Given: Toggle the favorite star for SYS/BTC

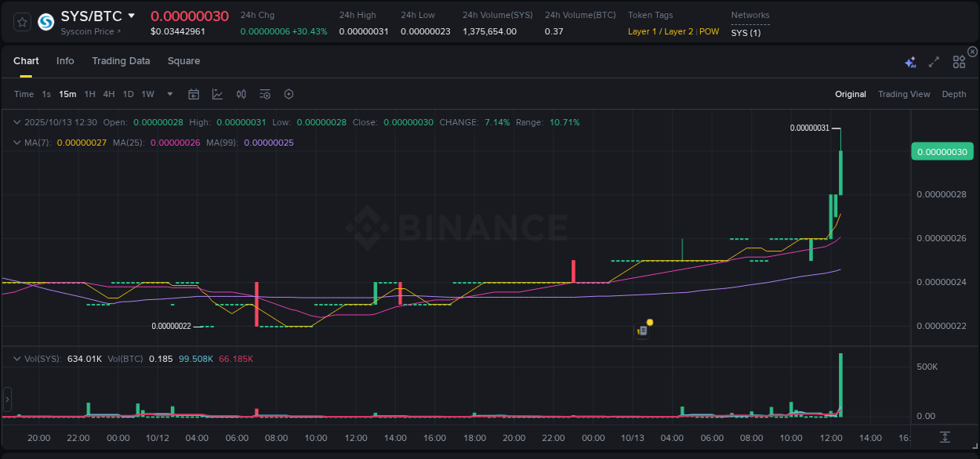Looking at the screenshot, I should [x=22, y=22].
